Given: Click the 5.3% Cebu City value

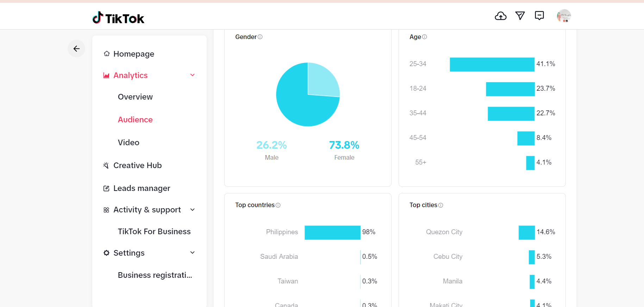Looking at the screenshot, I should tap(544, 256).
